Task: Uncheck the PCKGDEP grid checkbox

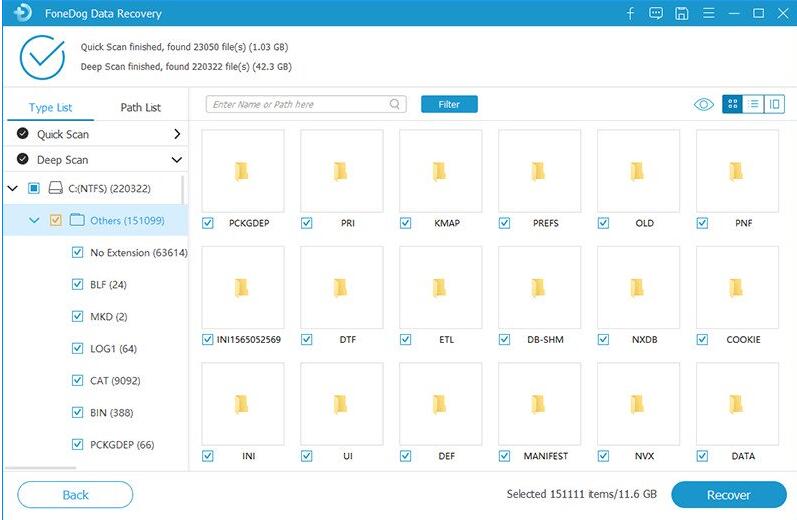Action: point(207,223)
